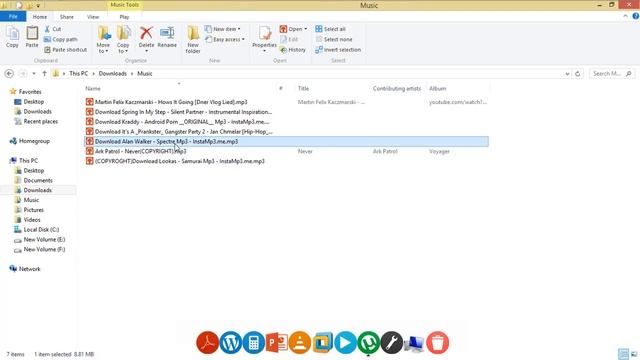640x360 pixels.
Task: Click Paste shortcut in the ribbon
Action: 65,49
